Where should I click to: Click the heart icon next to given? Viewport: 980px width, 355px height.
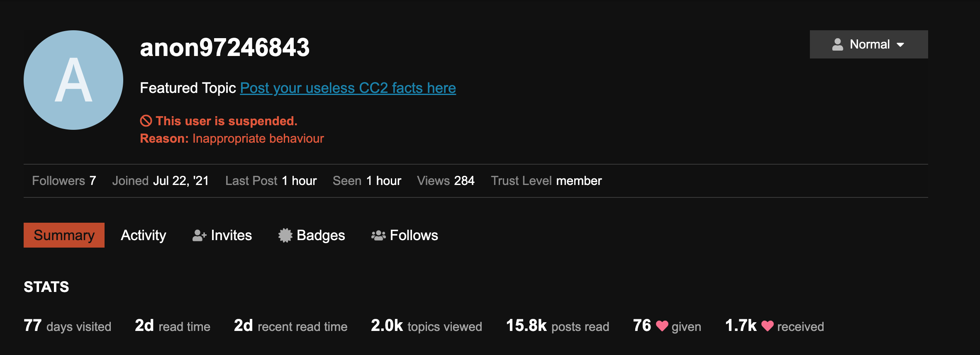coord(662,326)
